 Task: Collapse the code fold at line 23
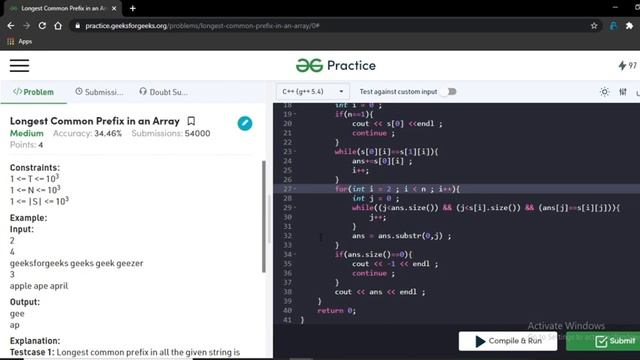[295, 152]
